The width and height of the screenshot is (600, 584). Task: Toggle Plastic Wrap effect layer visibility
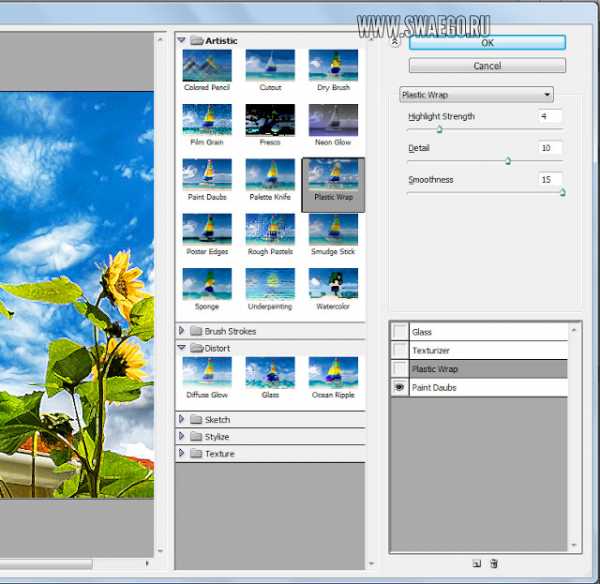399,369
